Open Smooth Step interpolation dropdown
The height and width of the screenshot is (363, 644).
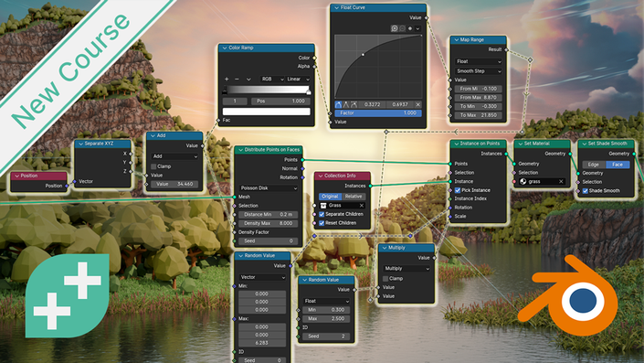pyautogui.click(x=479, y=71)
